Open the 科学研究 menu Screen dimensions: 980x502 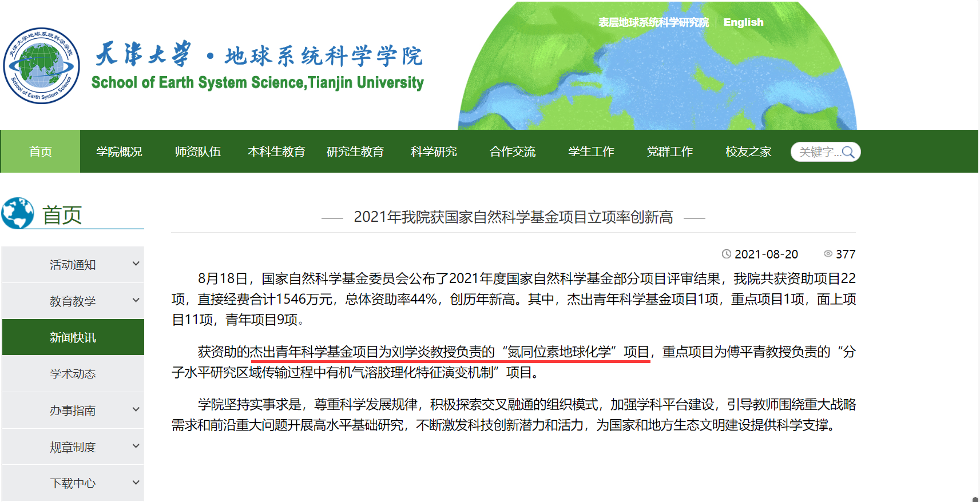tap(434, 152)
